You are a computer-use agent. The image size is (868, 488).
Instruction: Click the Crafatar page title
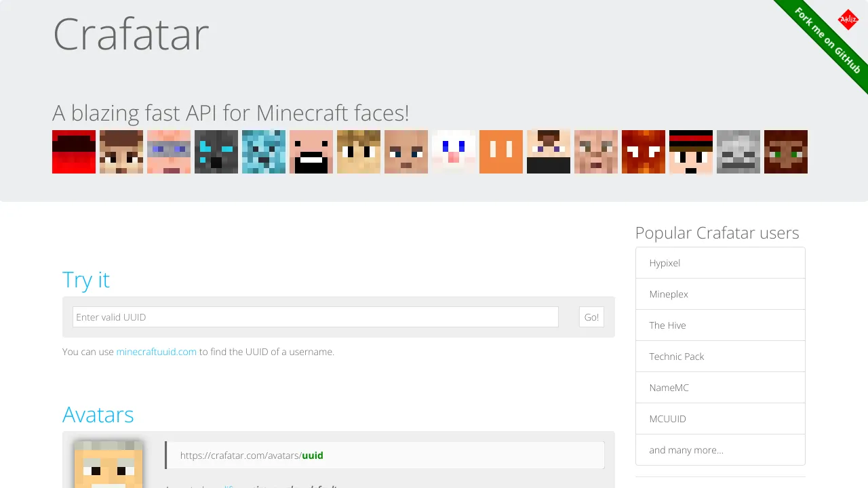131,34
